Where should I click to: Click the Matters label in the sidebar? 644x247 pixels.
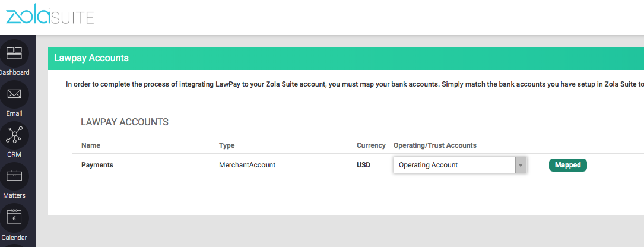pos(14,195)
